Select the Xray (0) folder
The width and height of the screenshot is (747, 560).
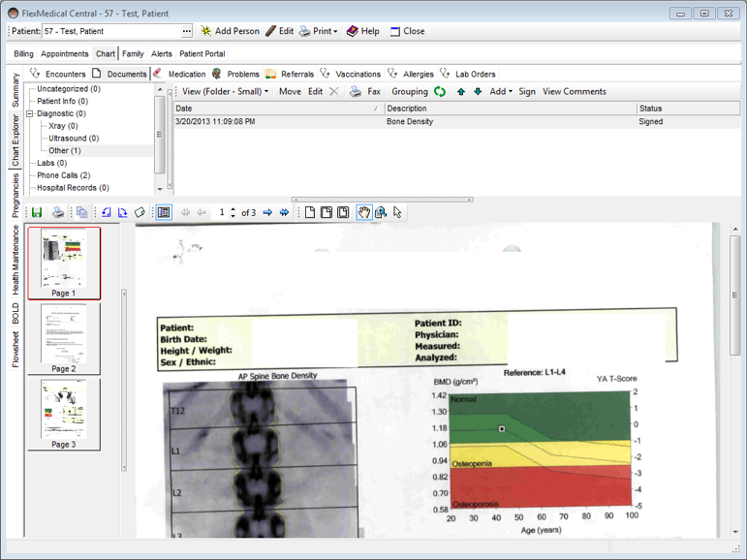[x=63, y=126]
